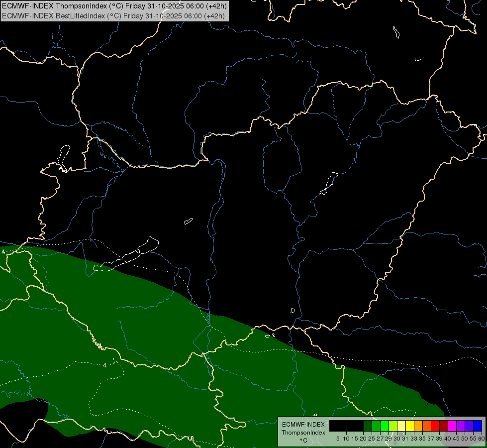This screenshot has width=487, height=448.
Task: Select the pure yellow 31–33 legend swatch
Action: click(x=410, y=426)
